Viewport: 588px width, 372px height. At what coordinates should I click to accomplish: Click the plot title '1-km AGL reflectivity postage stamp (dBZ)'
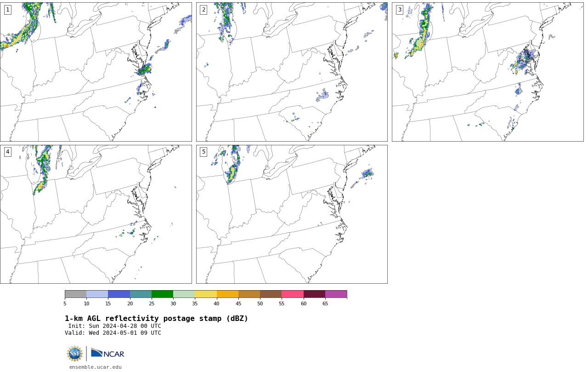[156, 319]
